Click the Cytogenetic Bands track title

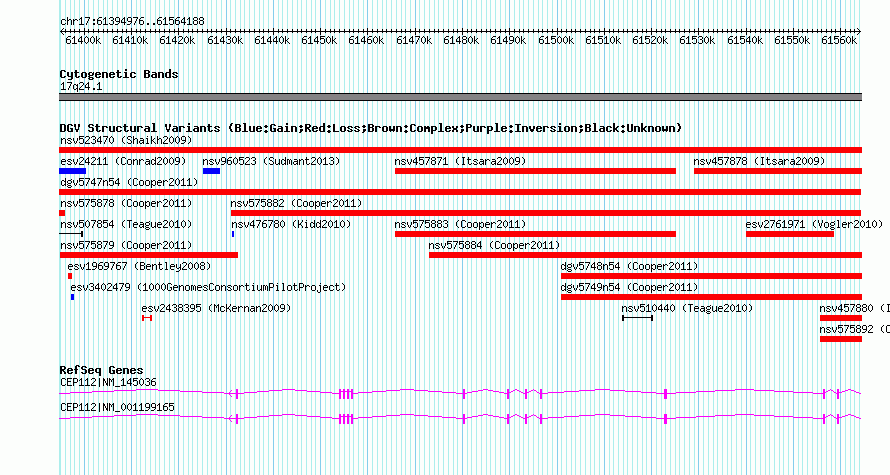[119, 74]
